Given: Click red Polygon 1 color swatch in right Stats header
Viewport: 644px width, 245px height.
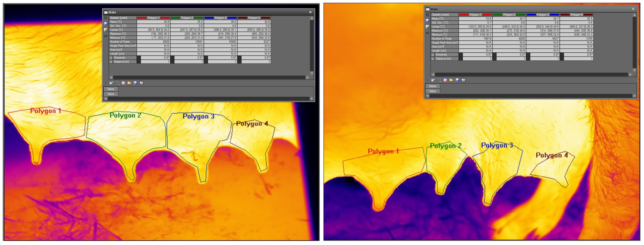Looking at the screenshot, I should (x=464, y=15).
